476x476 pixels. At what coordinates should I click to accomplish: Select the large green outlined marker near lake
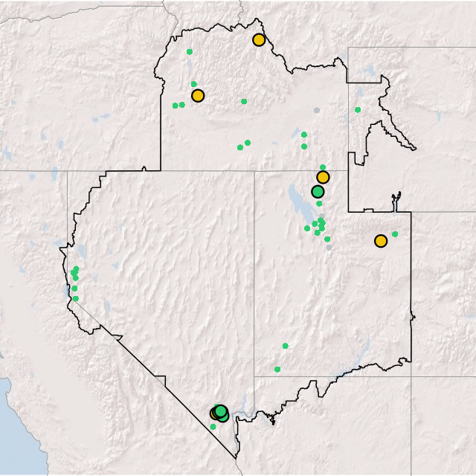point(318,192)
